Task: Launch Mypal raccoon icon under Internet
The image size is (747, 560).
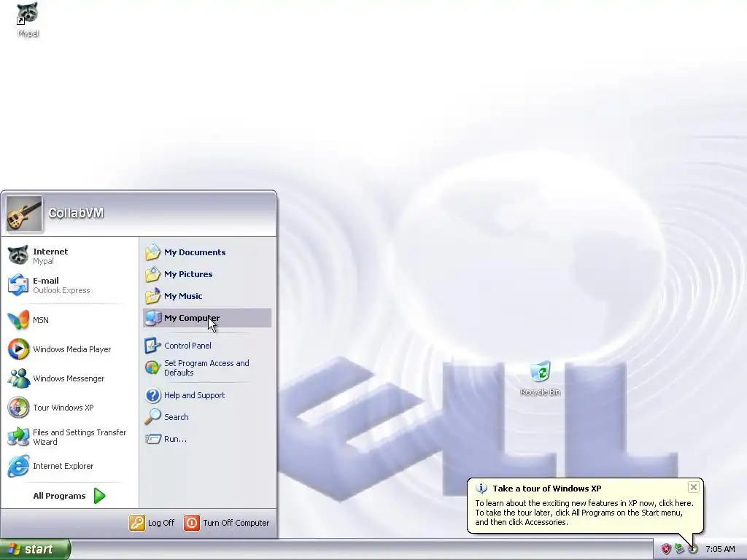Action: pos(18,256)
